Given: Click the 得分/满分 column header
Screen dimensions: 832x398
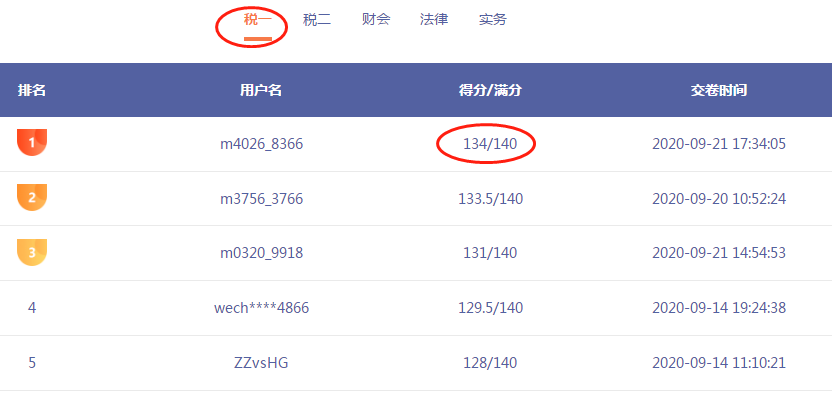Looking at the screenshot, I should pos(490,90).
